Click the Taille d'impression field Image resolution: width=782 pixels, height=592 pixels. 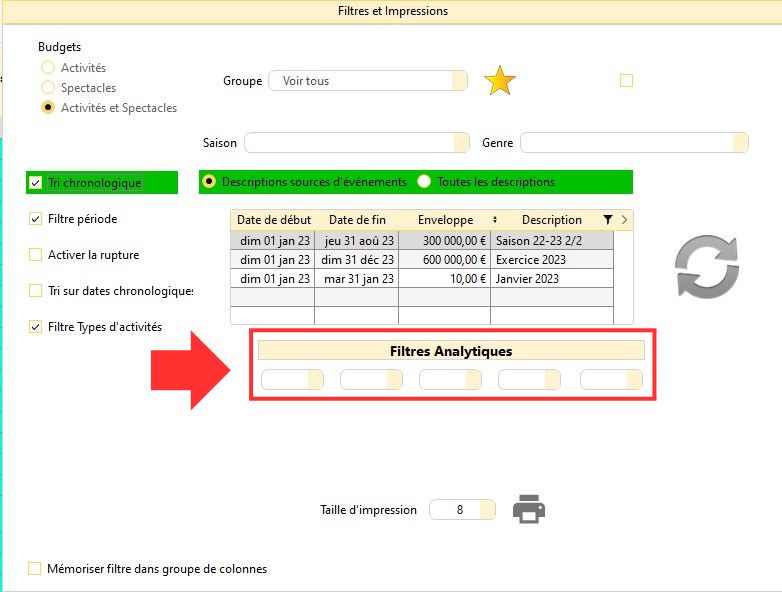point(461,510)
